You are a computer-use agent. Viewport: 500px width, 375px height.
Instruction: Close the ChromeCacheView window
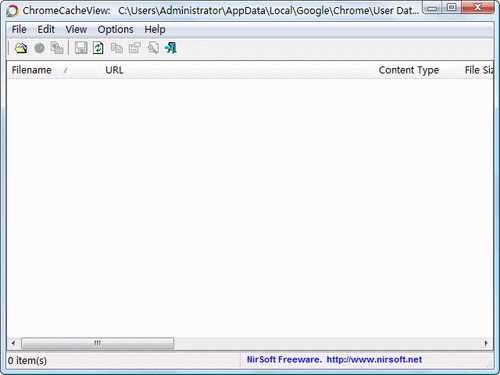(x=478, y=7)
